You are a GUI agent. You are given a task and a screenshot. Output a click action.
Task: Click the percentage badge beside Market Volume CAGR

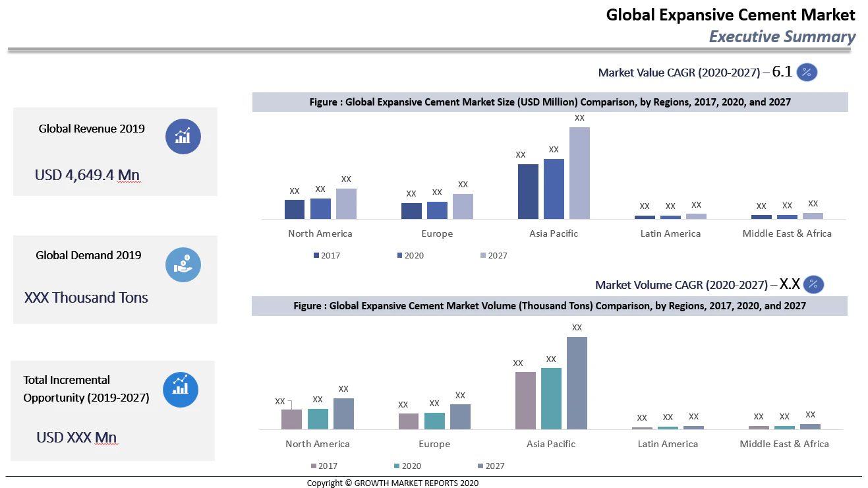point(814,284)
